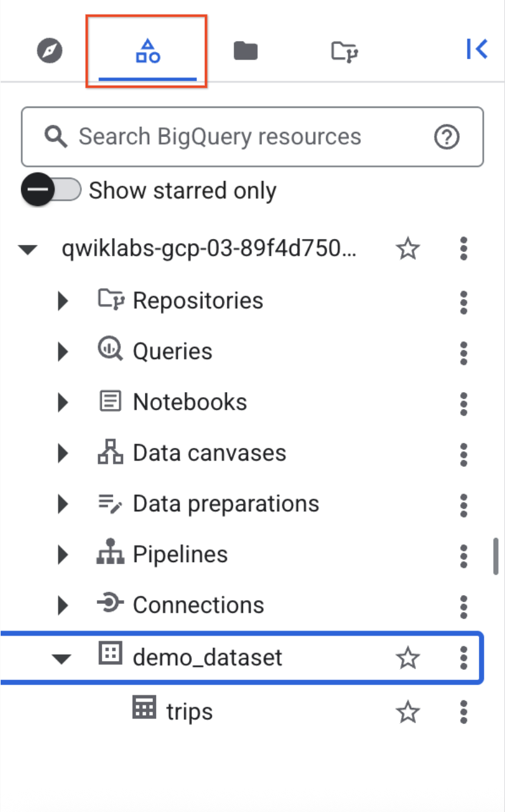The width and height of the screenshot is (505, 812).
Task: Open the demo_dataset dataset icon
Action: point(110,658)
